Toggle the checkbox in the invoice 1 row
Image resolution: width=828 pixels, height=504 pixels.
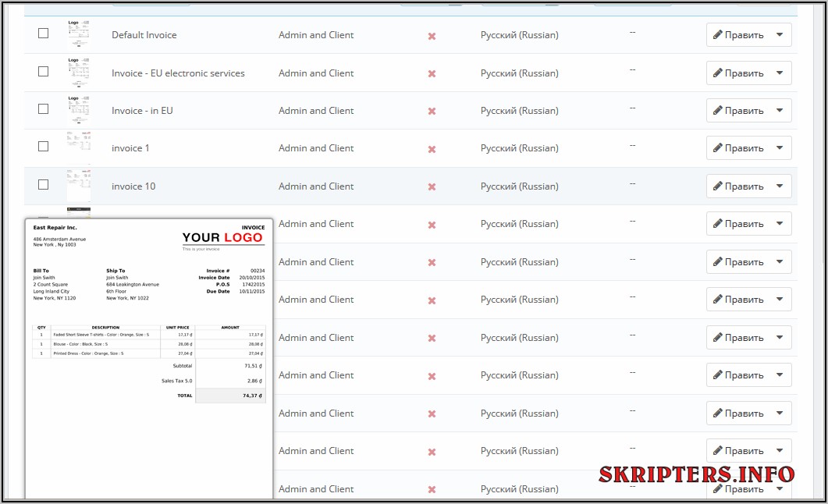coord(43,146)
